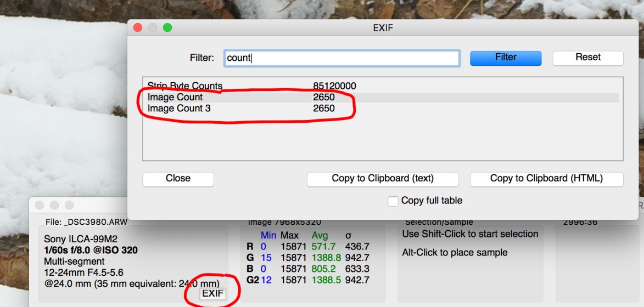Click the red close dot on EXIF window
This screenshot has height=307, width=644.
pyautogui.click(x=138, y=27)
